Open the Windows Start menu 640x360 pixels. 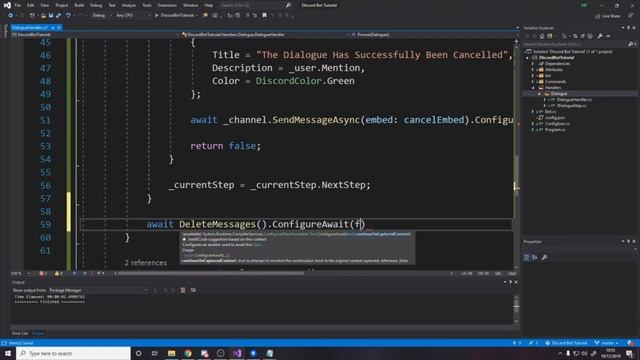coord(8,353)
